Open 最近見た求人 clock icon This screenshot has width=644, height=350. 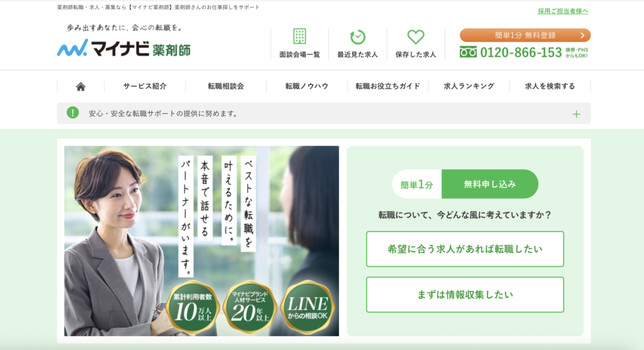358,37
